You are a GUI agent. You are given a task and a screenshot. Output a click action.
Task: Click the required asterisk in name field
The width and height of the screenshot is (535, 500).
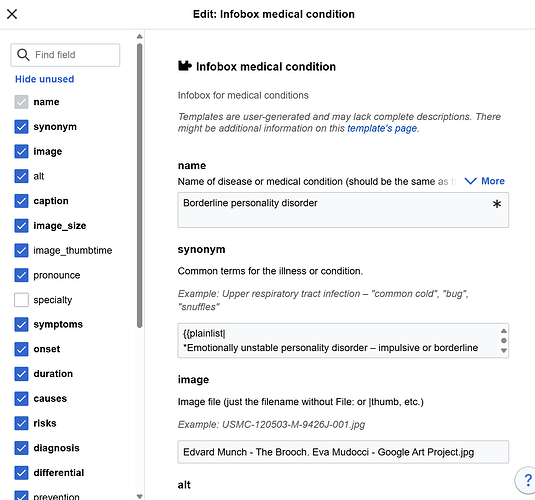(x=497, y=204)
